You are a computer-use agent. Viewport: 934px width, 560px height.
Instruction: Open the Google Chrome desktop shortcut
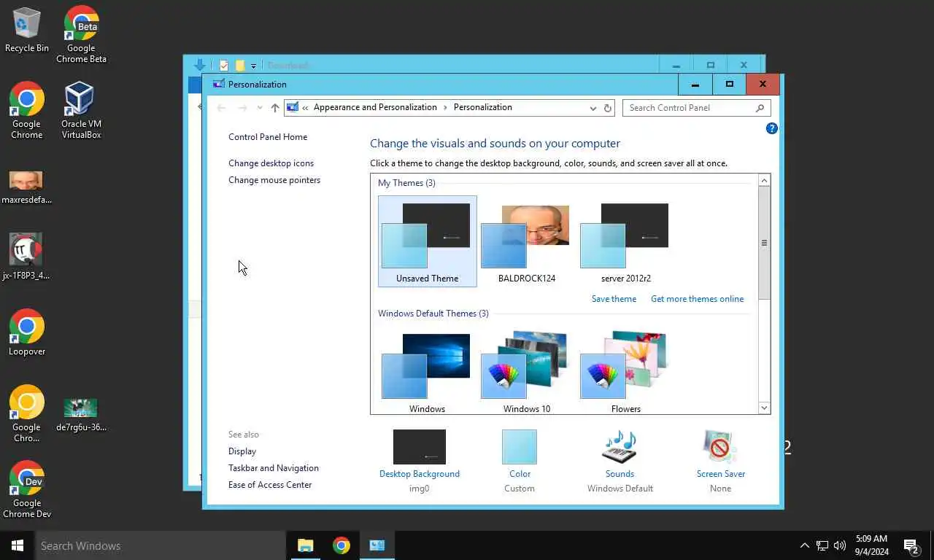27,110
